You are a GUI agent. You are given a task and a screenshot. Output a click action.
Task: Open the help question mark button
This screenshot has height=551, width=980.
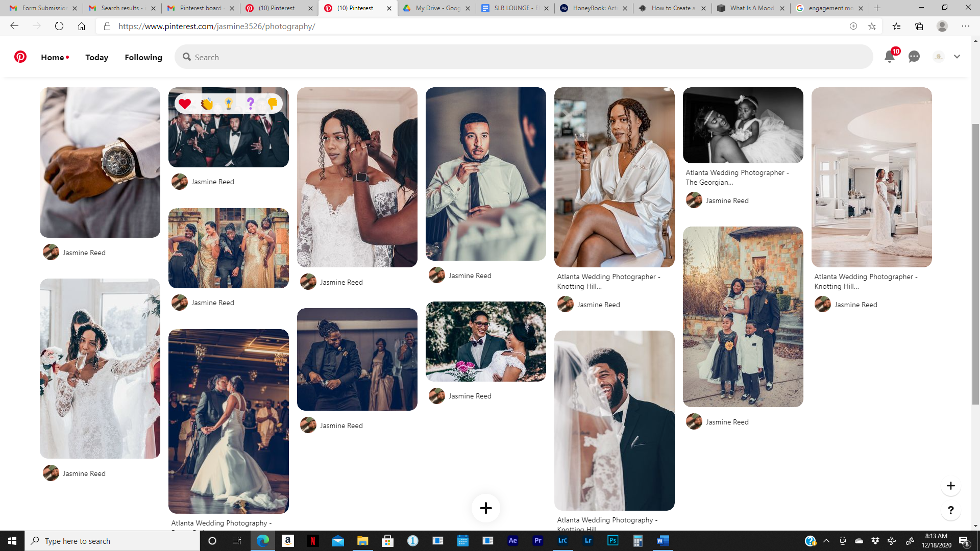pos(950,510)
